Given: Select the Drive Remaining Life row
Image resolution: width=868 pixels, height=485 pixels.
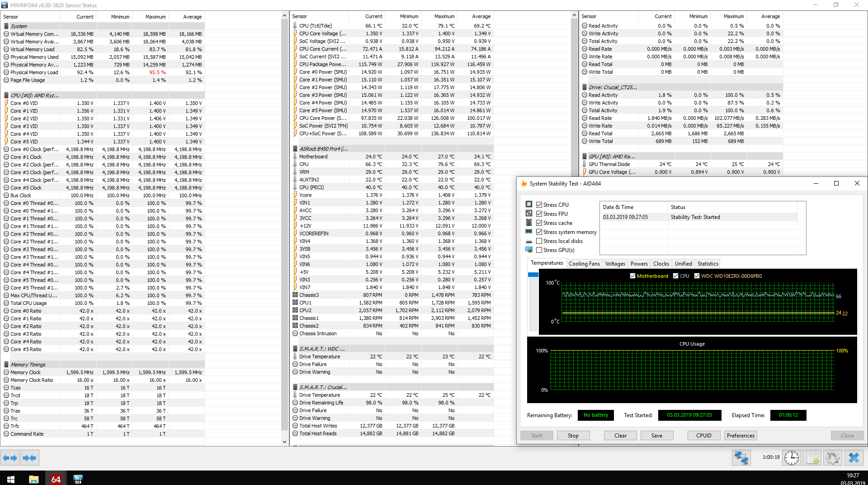Looking at the screenshot, I should 392,403.
